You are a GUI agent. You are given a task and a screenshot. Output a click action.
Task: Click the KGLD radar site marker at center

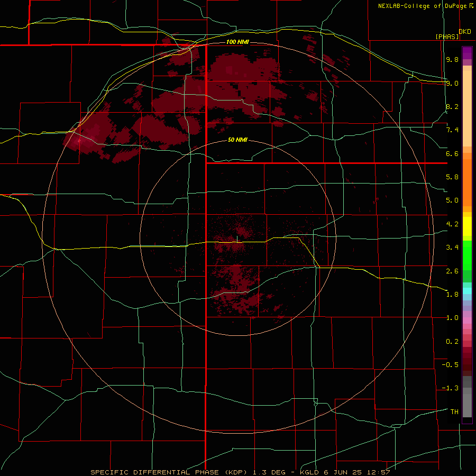coord(237,240)
